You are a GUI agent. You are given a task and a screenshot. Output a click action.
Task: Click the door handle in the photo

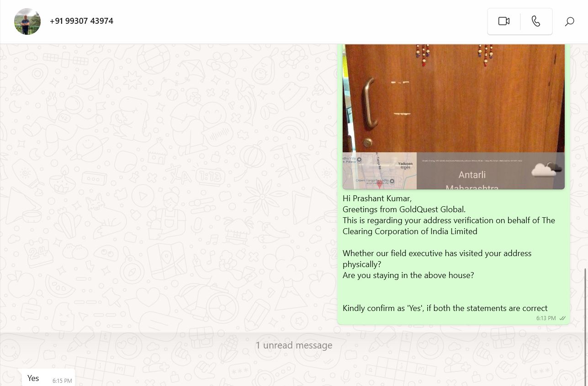370,102
